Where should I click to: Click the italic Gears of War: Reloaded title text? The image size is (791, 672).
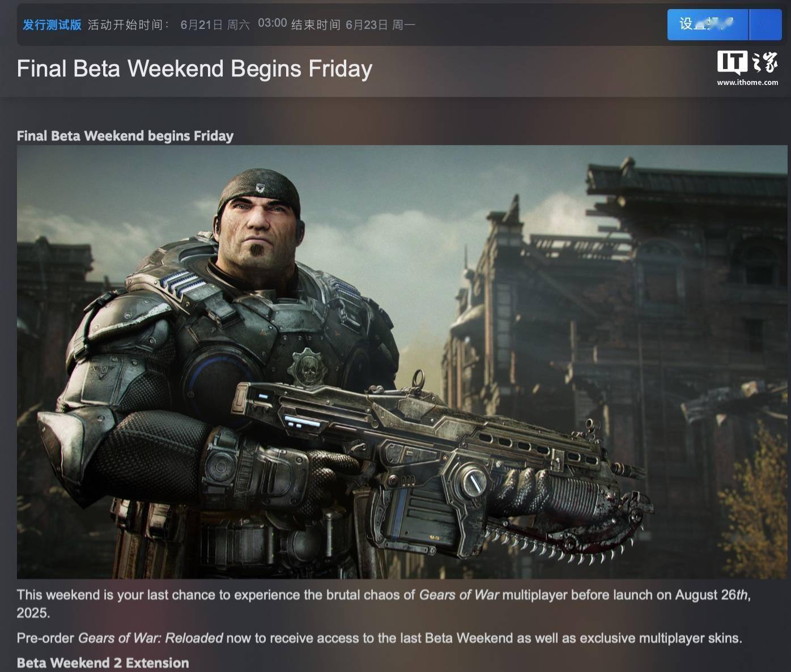point(151,638)
